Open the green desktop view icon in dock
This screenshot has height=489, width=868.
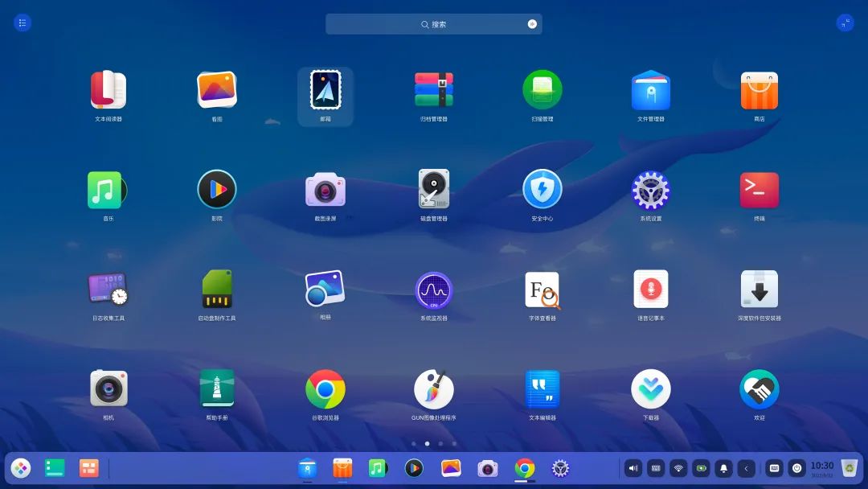[x=55, y=468]
